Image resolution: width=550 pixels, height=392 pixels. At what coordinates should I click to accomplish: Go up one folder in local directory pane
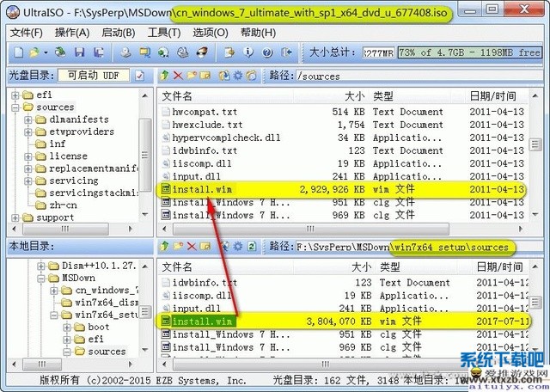click(165, 247)
